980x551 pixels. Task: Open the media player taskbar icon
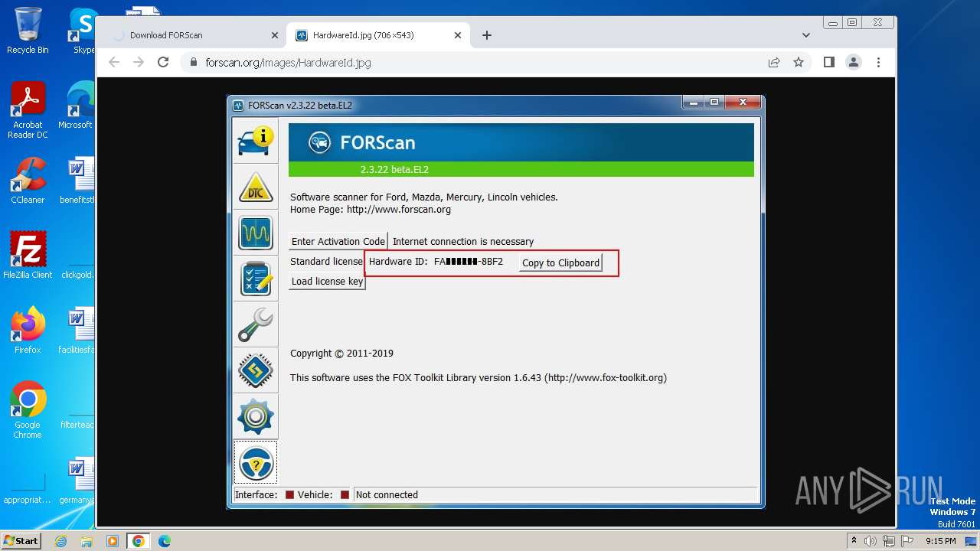(x=112, y=541)
